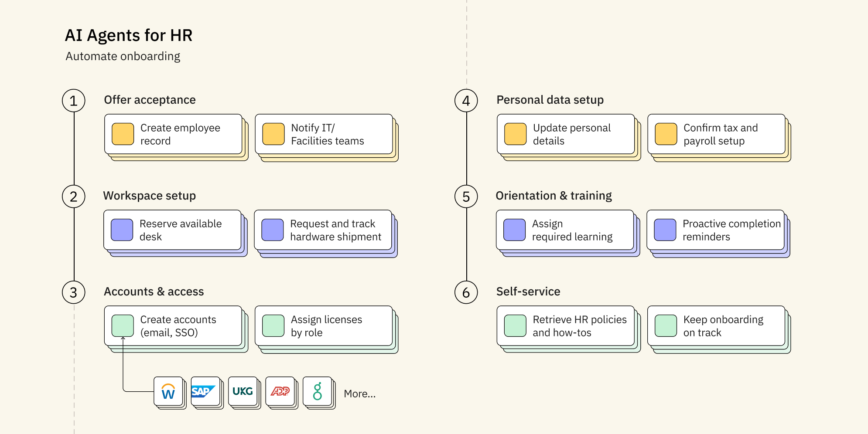Select the Confirm tax and payroll setup card
Viewport: 868px width, 434px height.
coord(717,134)
